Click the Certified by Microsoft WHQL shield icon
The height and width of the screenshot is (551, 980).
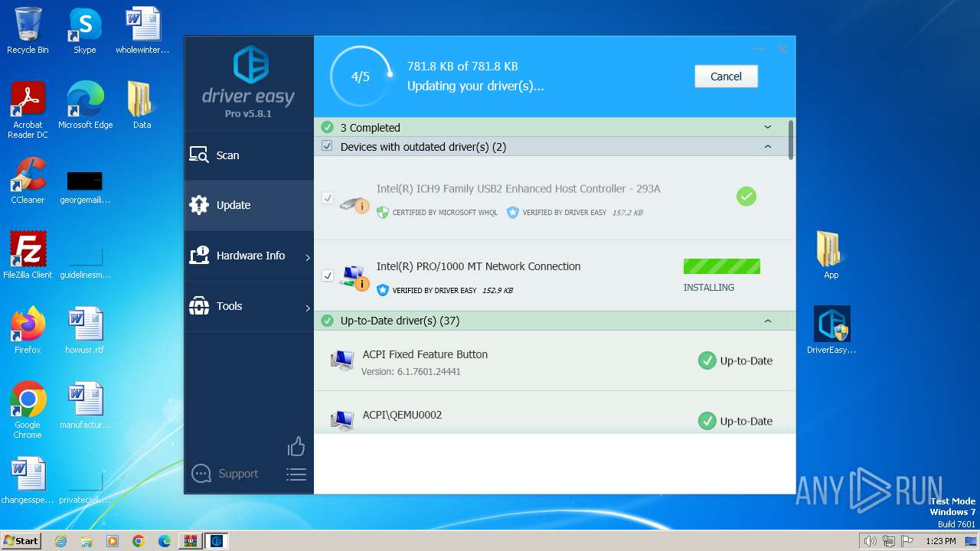point(383,213)
